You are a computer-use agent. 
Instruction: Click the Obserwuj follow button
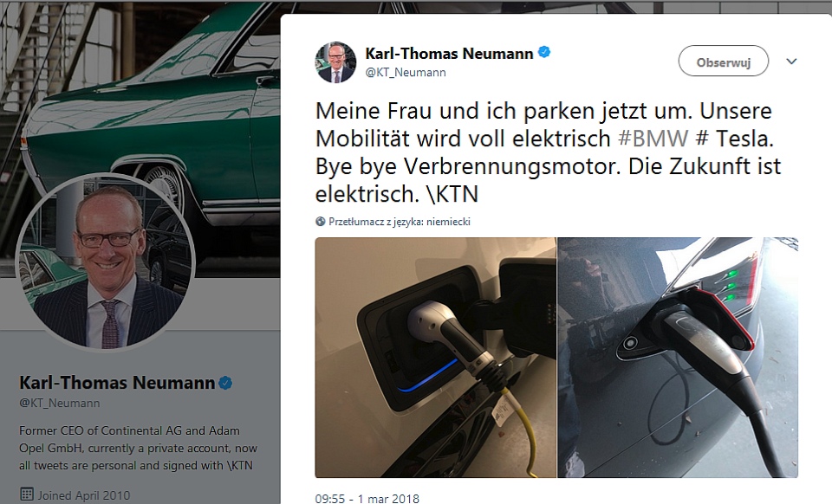tap(723, 61)
